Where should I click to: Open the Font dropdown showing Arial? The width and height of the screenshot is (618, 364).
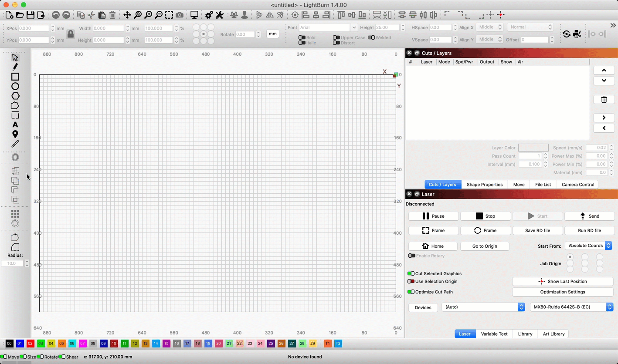click(x=328, y=27)
